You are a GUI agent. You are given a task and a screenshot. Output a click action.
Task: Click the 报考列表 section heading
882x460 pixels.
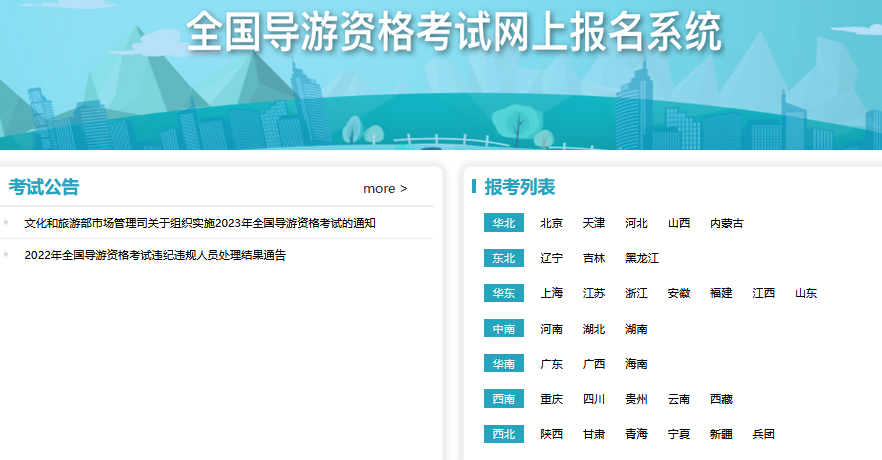coord(520,187)
